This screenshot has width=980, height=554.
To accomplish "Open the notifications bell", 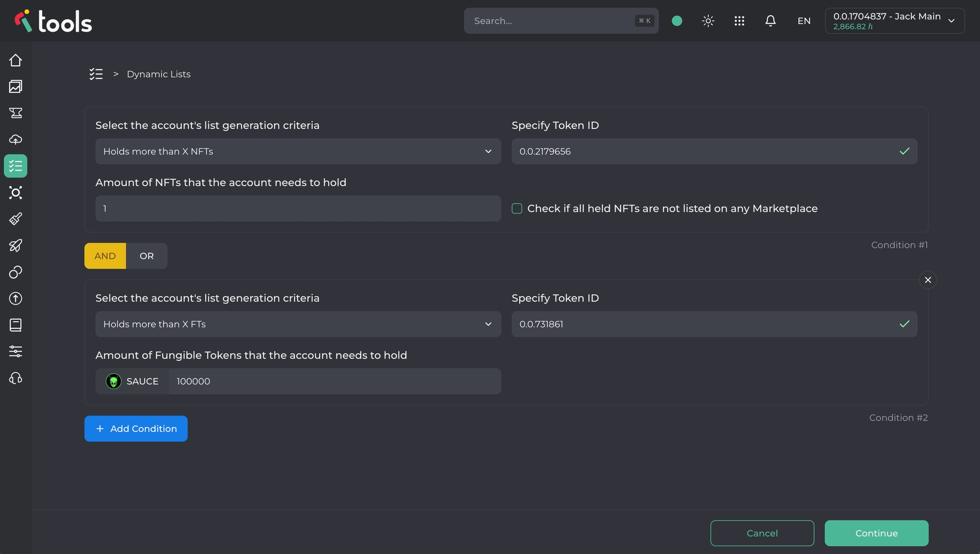I will click(x=770, y=21).
